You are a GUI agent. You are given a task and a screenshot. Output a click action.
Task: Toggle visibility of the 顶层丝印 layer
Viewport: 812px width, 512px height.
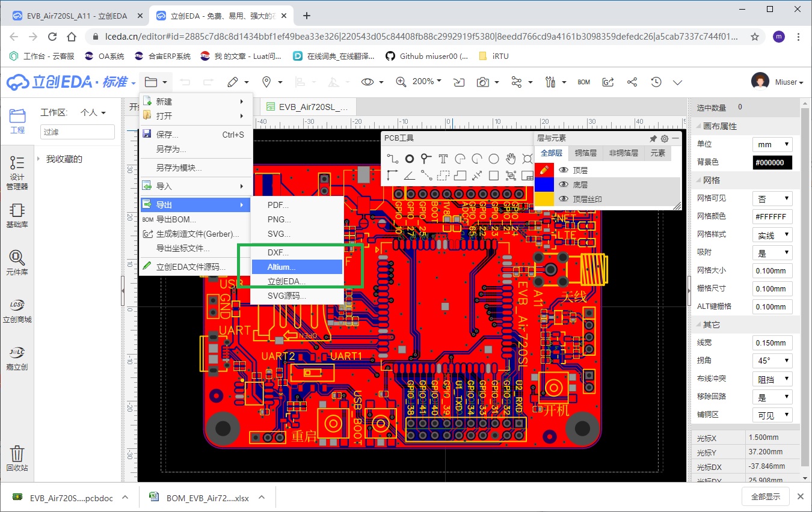click(564, 199)
